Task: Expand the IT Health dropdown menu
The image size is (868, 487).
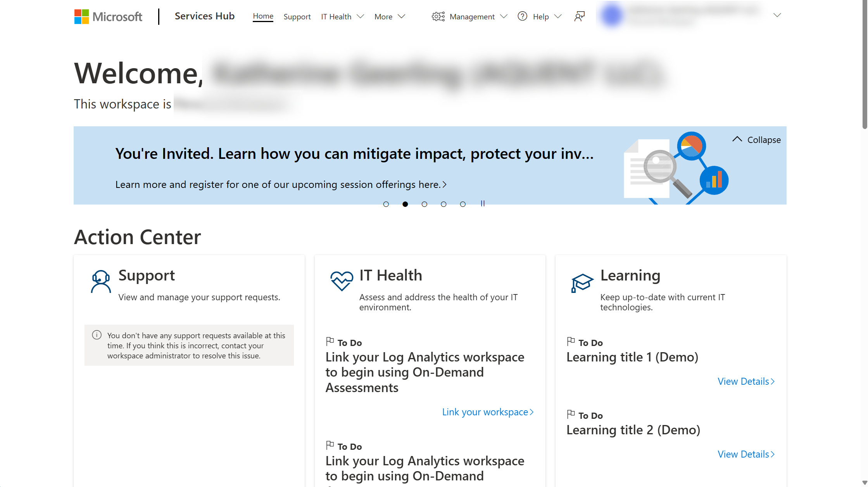Action: coord(343,16)
